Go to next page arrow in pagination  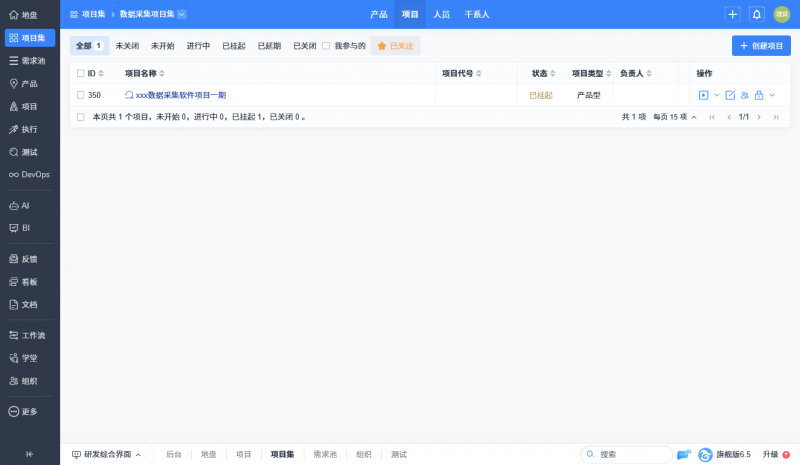point(759,117)
